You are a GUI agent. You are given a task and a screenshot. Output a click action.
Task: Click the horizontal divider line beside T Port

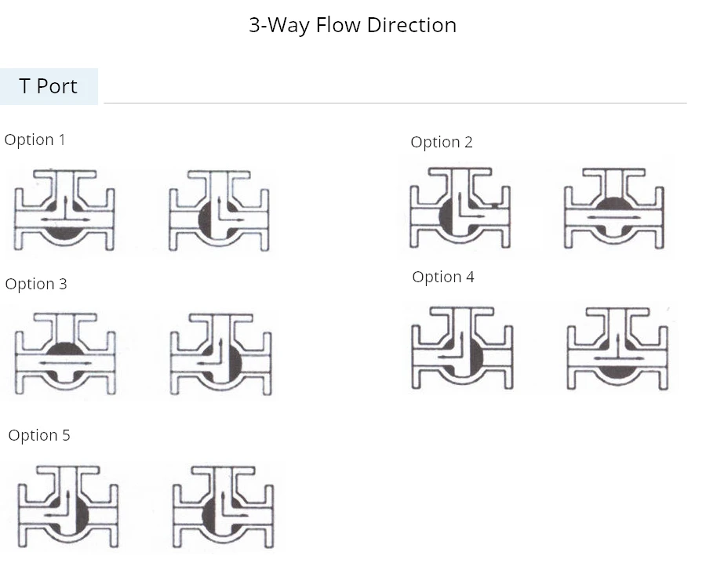(395, 103)
